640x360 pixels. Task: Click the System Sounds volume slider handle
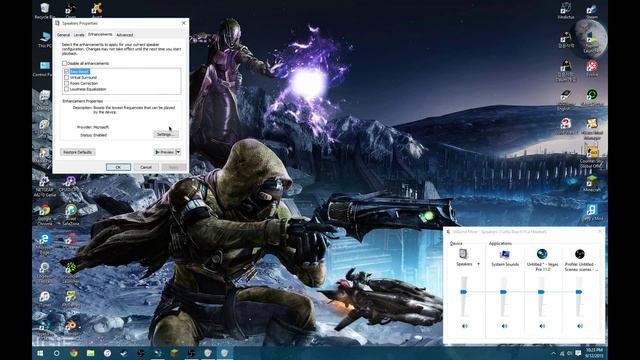click(503, 291)
